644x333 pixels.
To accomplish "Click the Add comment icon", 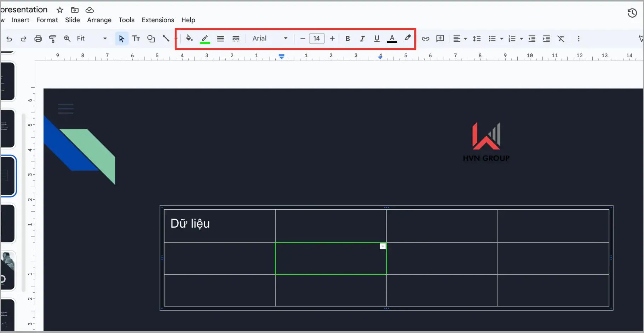I will coord(440,39).
